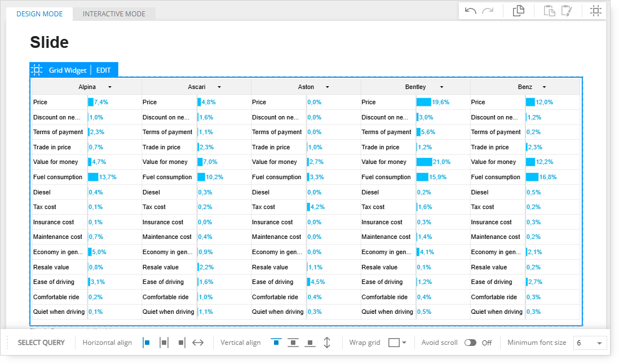This screenshot has height=364, width=619.
Task: Click the Bentley Terms of payment value 5,6%
Action: pos(428,132)
